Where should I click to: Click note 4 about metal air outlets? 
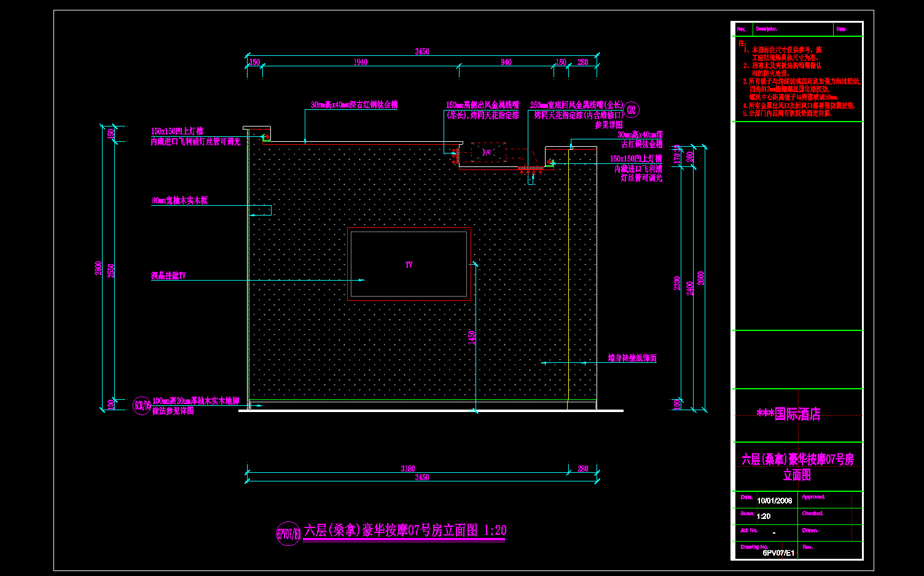click(798, 106)
